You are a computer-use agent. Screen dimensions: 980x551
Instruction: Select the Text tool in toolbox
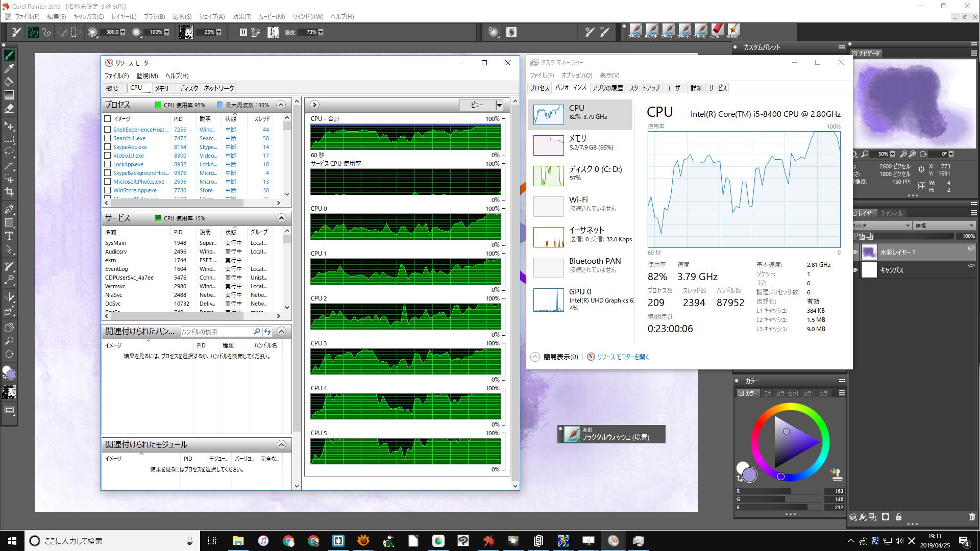tap(9, 236)
